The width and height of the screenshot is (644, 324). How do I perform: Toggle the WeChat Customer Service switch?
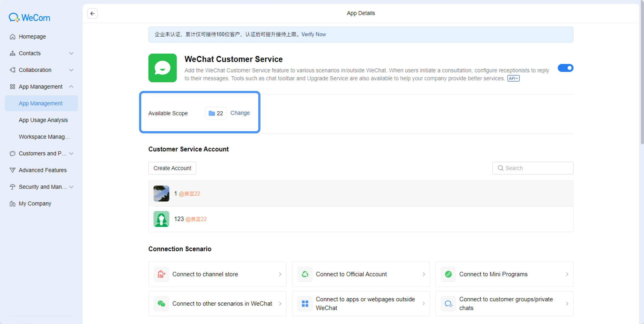565,68
